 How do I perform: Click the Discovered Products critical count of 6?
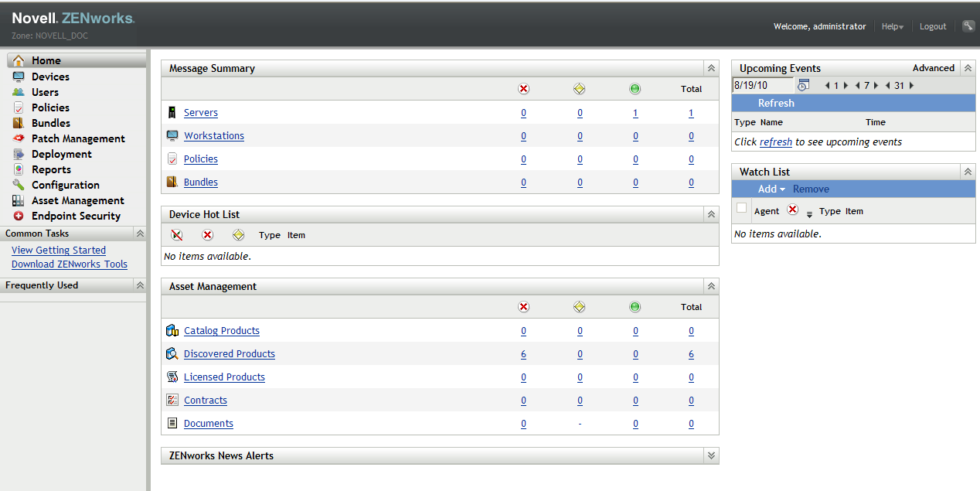click(x=523, y=354)
